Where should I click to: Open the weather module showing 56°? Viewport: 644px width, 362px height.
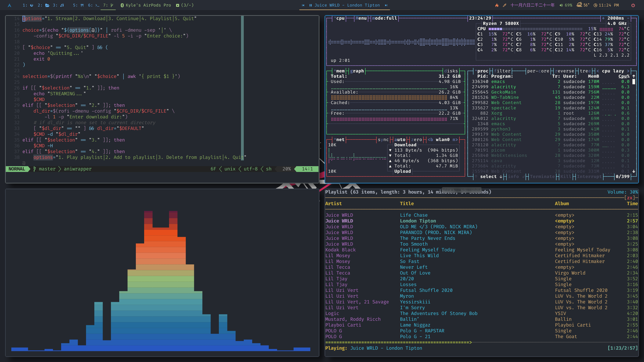tap(583, 5)
